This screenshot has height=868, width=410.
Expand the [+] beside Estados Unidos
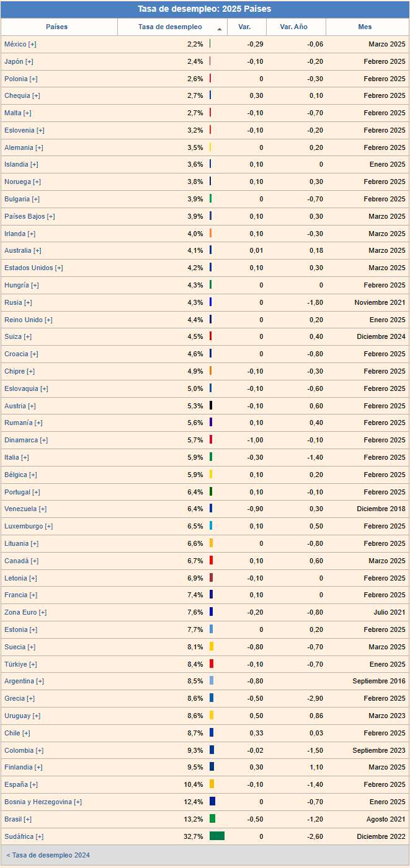coord(59,268)
